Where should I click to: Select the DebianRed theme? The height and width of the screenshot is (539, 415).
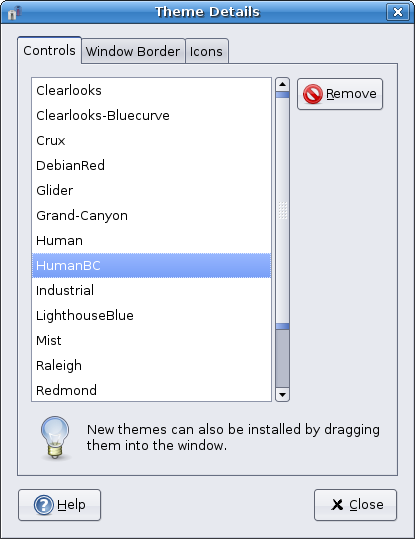point(151,166)
